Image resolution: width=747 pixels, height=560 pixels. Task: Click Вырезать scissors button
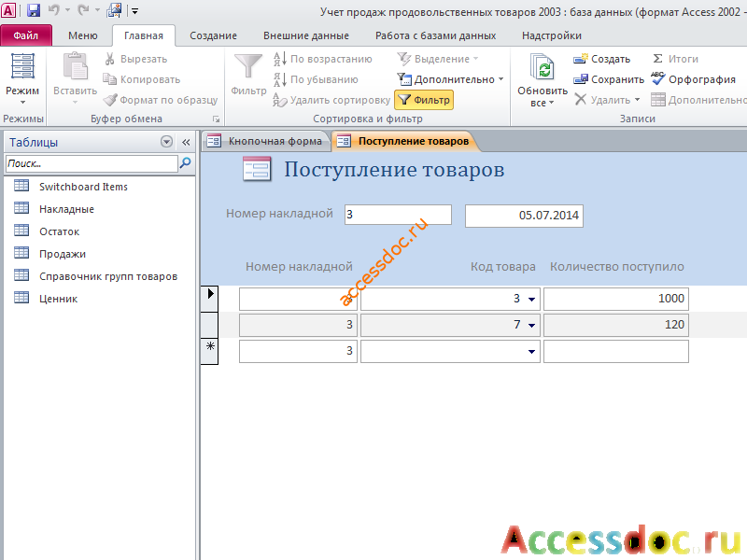pos(135,59)
